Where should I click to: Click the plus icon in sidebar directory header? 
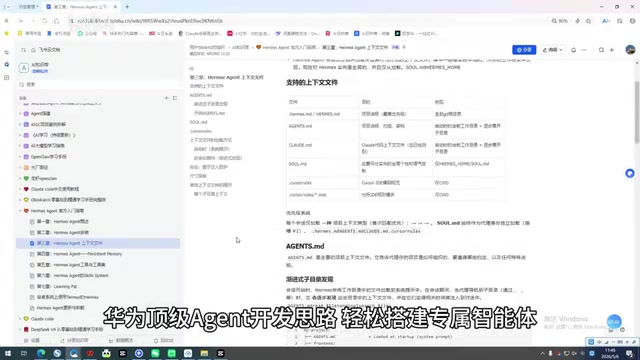[x=167, y=98]
